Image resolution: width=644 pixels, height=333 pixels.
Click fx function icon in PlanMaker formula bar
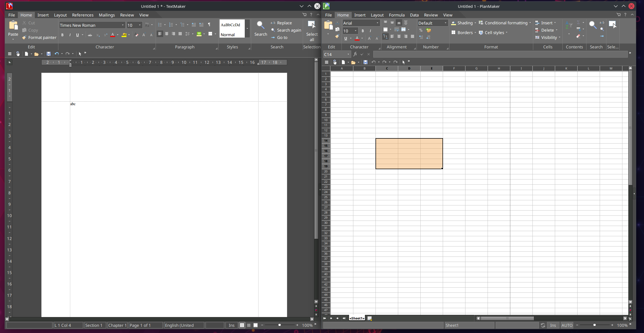pyautogui.click(x=355, y=54)
